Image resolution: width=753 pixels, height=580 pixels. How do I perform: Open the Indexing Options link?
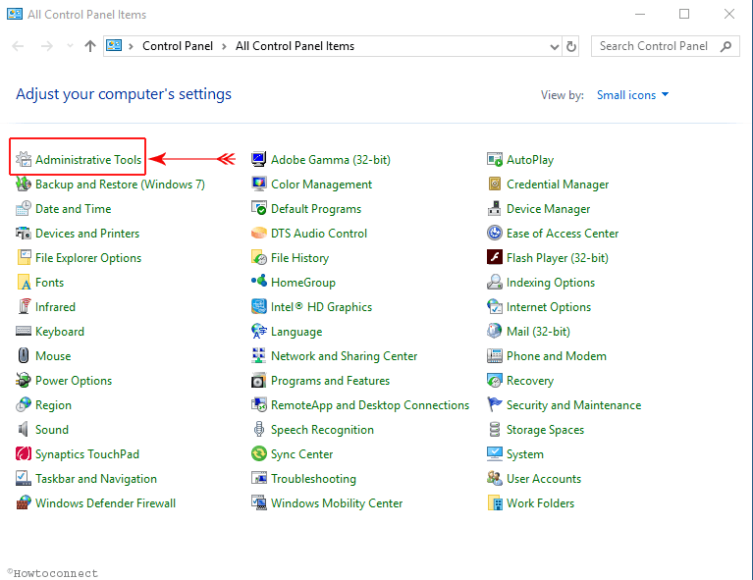pos(550,282)
